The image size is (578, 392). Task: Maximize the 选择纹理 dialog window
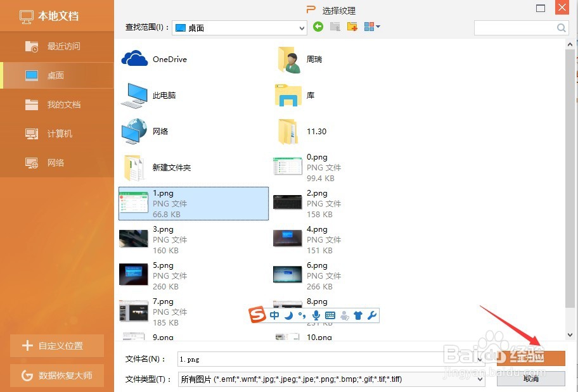click(x=541, y=8)
